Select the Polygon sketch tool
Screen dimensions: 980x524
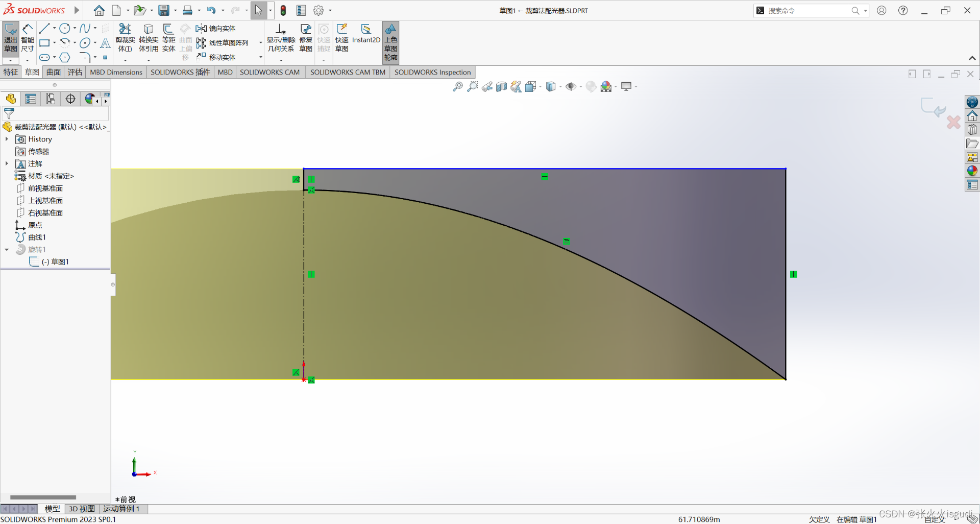(65, 57)
